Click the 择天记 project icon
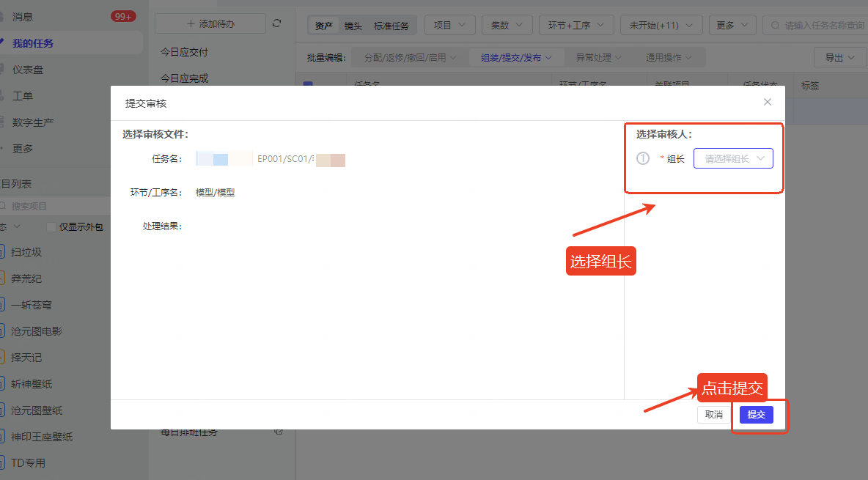The width and height of the screenshot is (868, 480). click(x=2, y=358)
